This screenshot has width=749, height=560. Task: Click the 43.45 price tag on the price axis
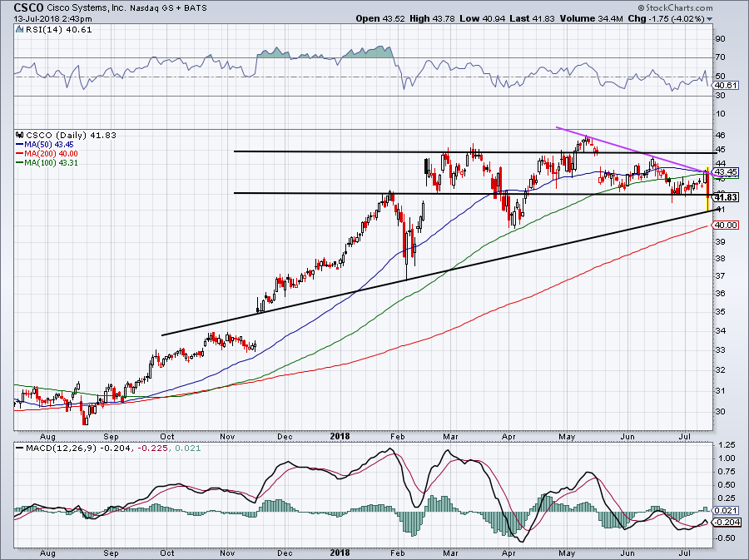pos(726,172)
